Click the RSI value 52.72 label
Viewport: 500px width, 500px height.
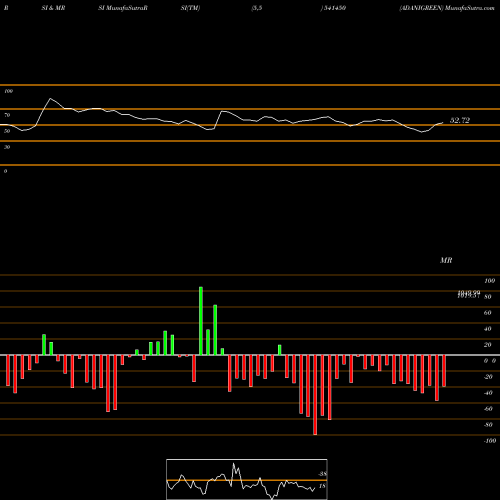[460, 120]
